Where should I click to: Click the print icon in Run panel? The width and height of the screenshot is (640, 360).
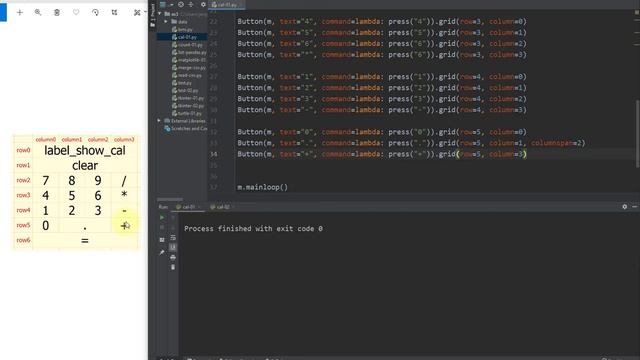[173, 258]
